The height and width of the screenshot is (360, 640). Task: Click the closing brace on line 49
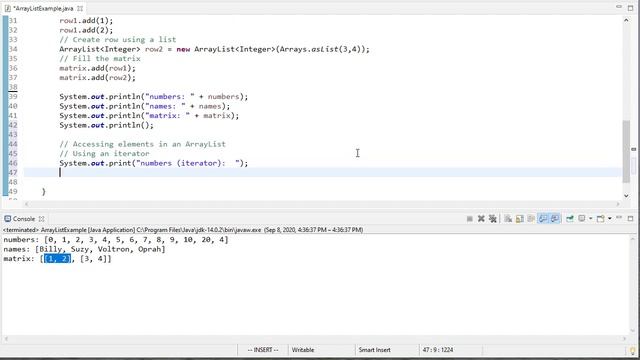click(44, 191)
